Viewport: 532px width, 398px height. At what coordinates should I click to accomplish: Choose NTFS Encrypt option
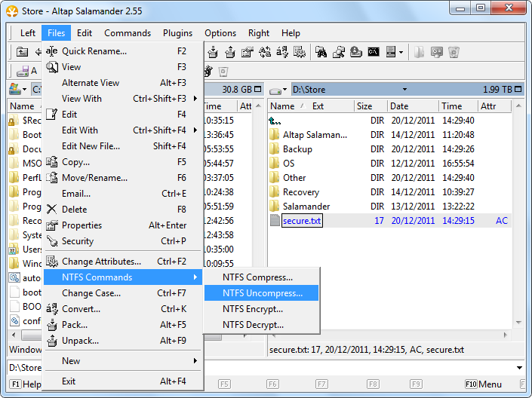(x=262, y=309)
